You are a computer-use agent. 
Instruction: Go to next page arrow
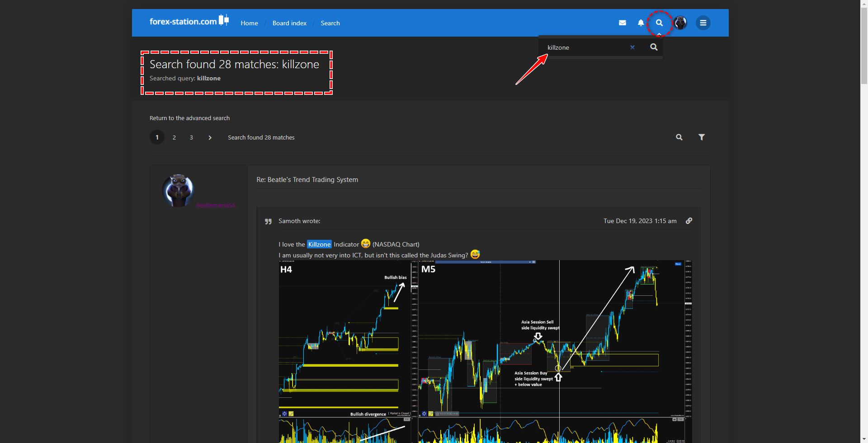(x=210, y=137)
